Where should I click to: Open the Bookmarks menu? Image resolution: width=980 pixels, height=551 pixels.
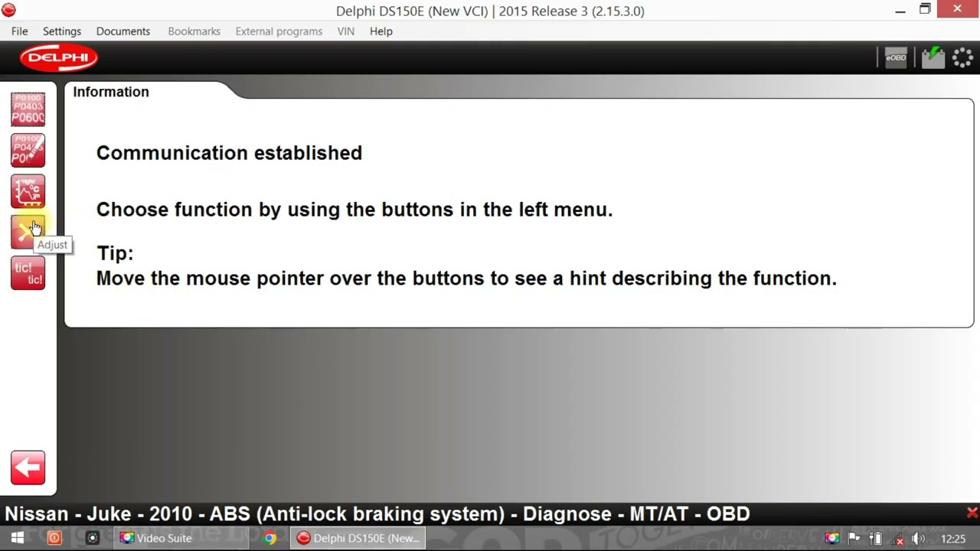194,31
